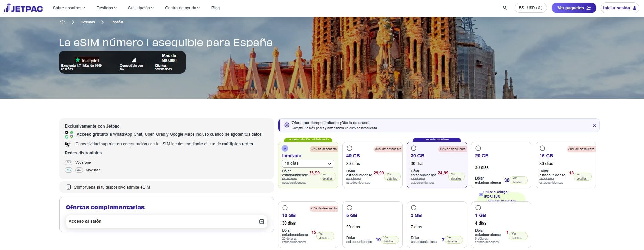Click the free apps icon cluster
This screenshot has width=644, height=250.
(x=69, y=134)
